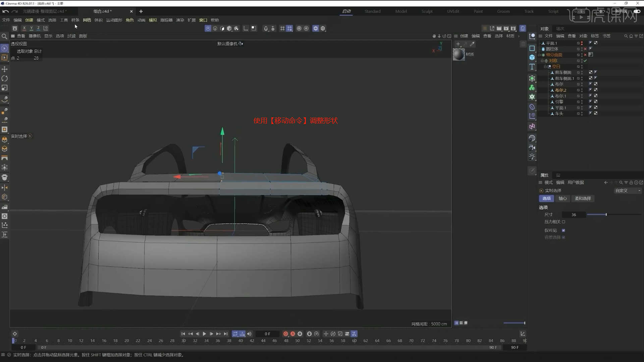This screenshot has width=644, height=362.
Task: Open the gear-shaped generator icon in right palette
Action: pyautogui.click(x=532, y=97)
